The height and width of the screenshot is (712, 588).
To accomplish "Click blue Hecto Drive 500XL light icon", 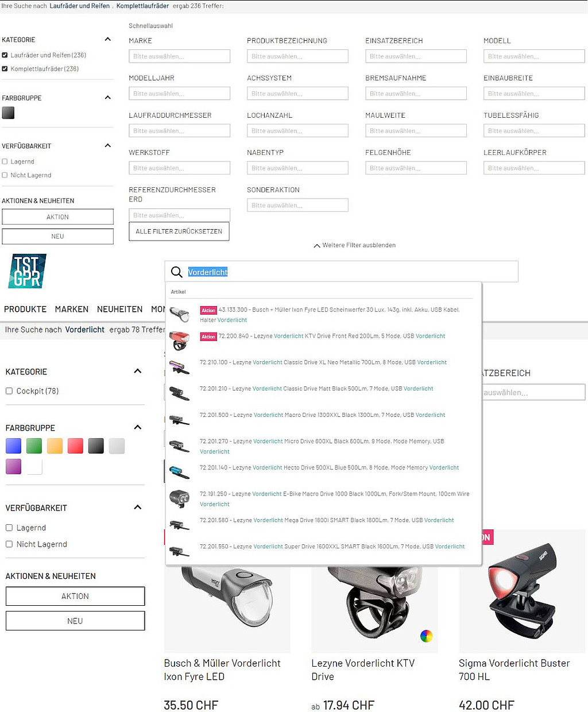I will tap(180, 471).
